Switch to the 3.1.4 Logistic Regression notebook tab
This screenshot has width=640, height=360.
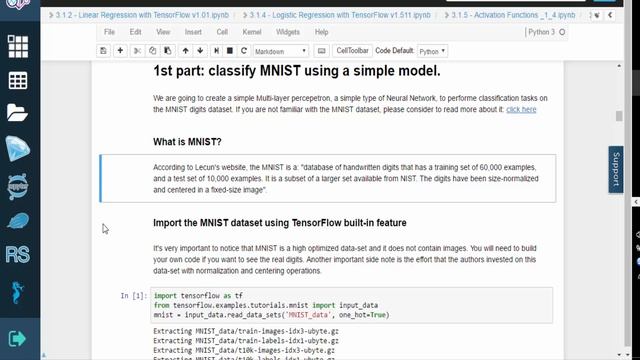(337, 15)
